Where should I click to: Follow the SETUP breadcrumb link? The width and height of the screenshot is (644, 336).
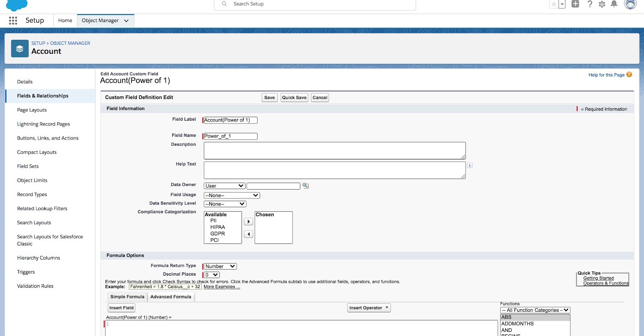click(x=38, y=43)
